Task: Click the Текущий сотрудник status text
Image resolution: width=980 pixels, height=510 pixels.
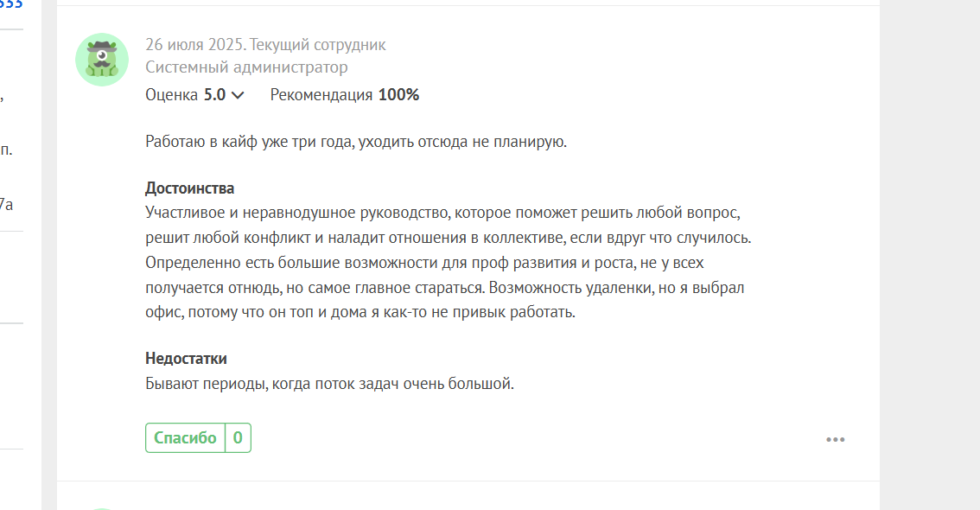Action: [x=317, y=45]
